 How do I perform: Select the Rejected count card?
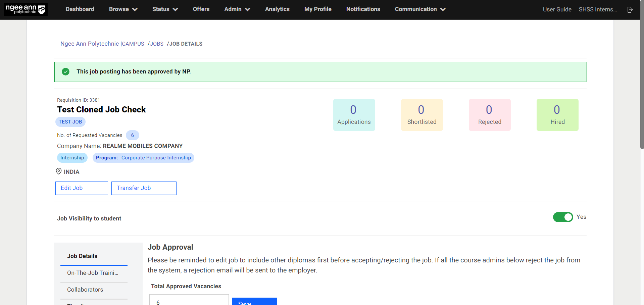489,114
